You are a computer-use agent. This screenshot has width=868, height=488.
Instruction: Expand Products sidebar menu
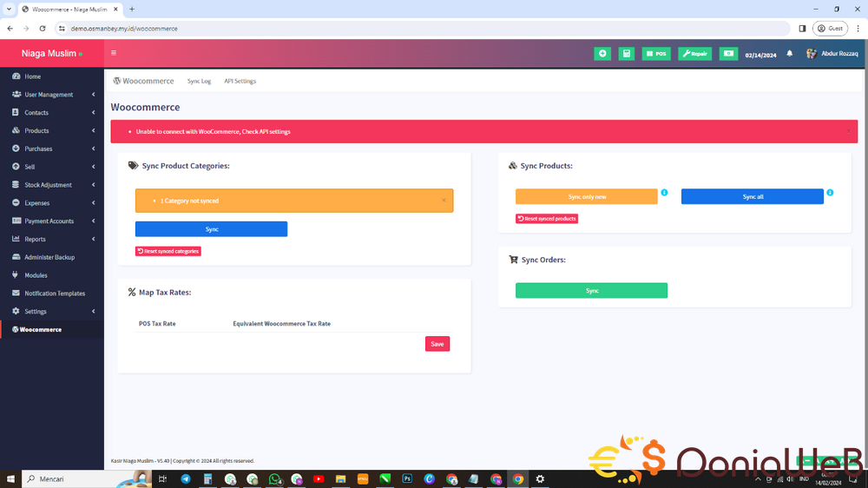[52, 131]
